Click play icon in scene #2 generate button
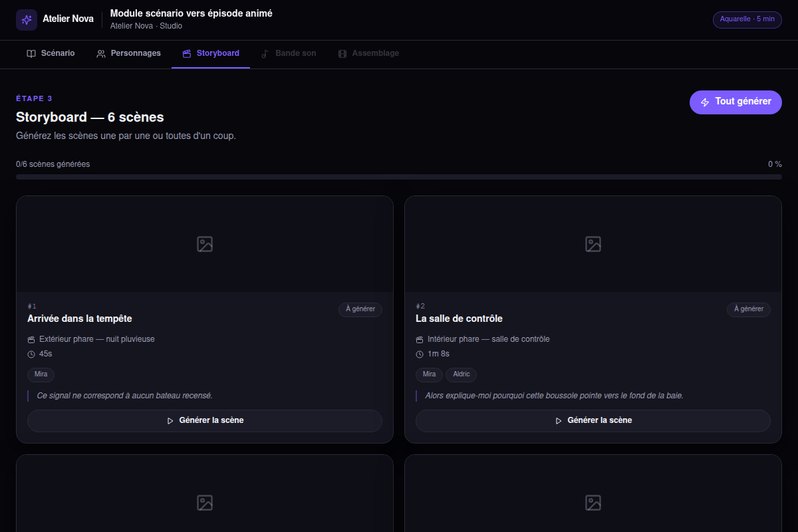 [x=559, y=421]
